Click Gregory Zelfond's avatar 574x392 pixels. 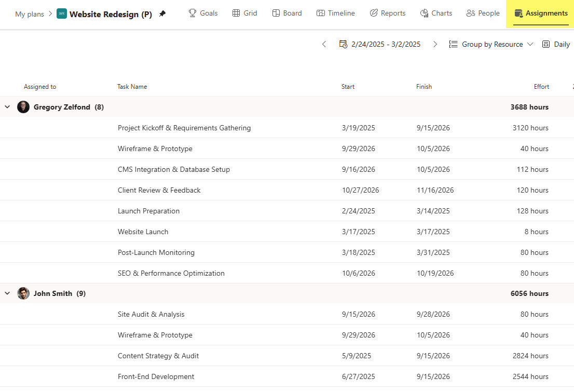coord(23,107)
